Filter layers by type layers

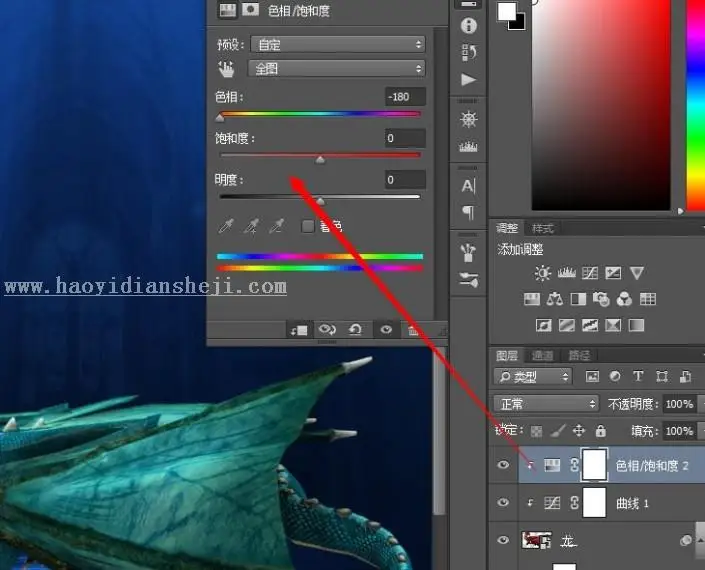coord(638,376)
